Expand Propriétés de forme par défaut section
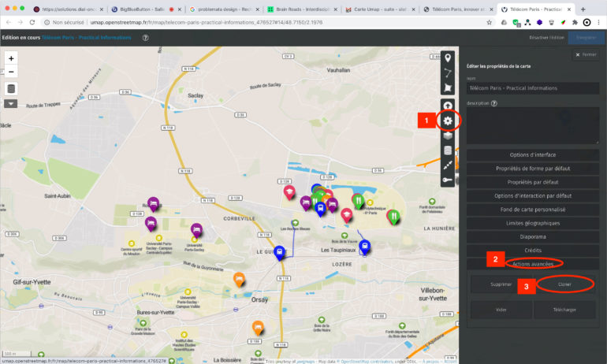This screenshot has width=607, height=364. click(532, 169)
